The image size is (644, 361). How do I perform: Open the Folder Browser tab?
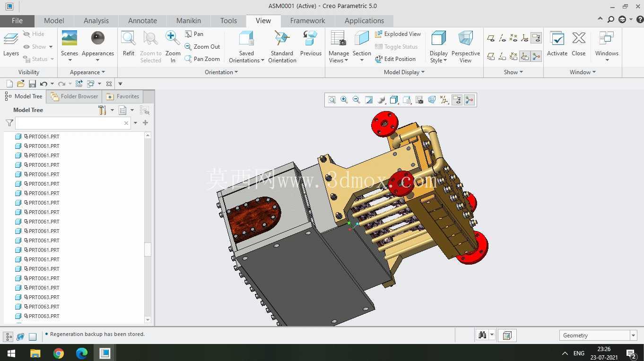[74, 96]
